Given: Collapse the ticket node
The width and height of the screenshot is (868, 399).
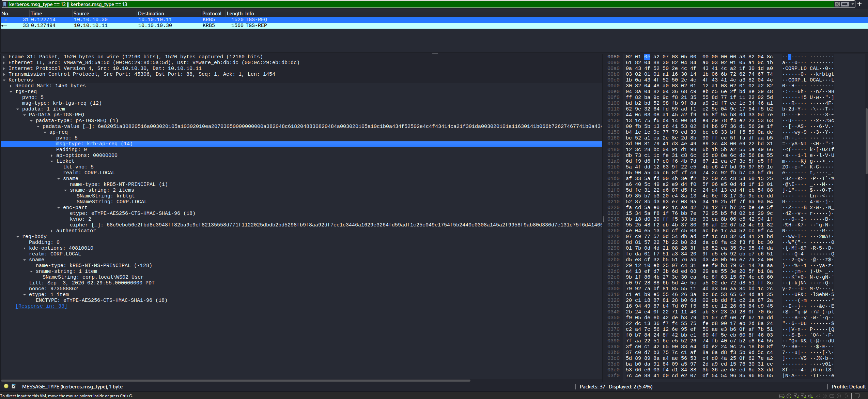Looking at the screenshot, I should pos(52,161).
